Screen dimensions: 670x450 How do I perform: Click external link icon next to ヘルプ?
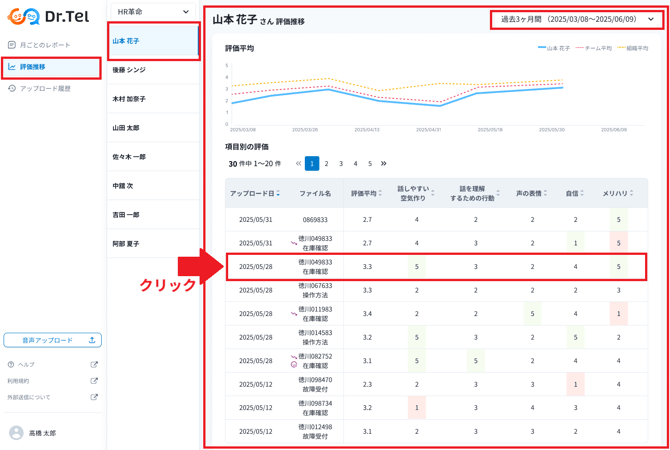tap(94, 365)
